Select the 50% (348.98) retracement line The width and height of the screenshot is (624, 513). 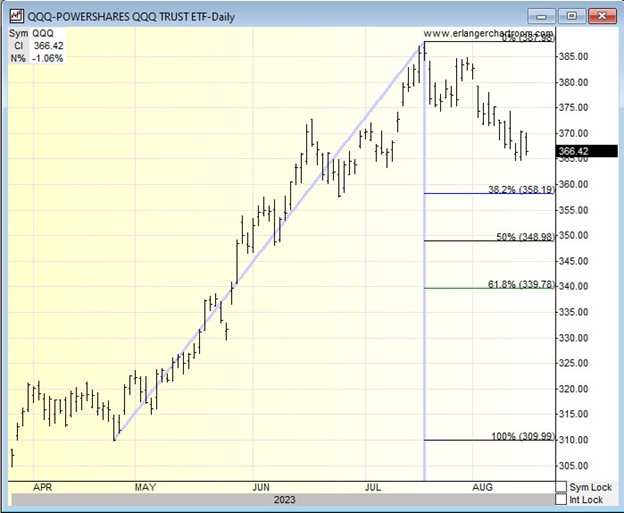(524, 236)
